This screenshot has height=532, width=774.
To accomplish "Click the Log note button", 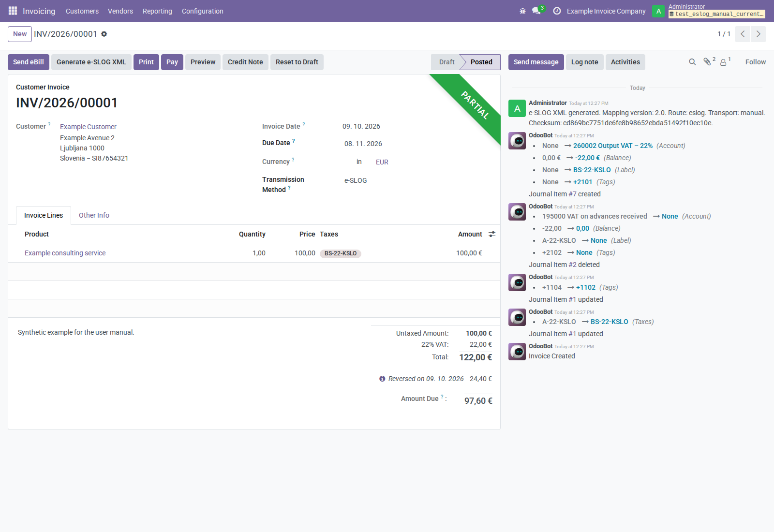I will [585, 62].
